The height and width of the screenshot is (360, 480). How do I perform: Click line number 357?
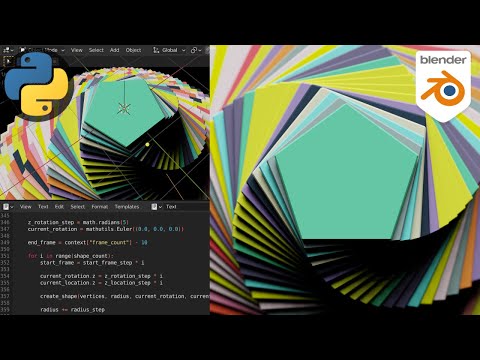point(5,296)
